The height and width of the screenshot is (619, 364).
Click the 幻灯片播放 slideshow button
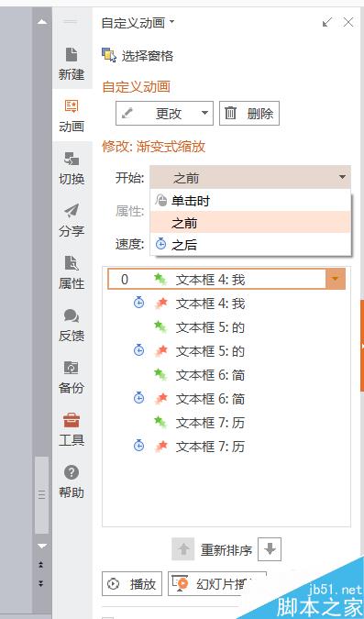point(216,583)
